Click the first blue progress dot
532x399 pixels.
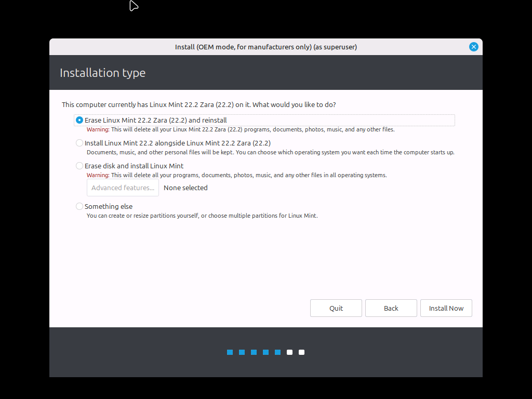(230, 352)
